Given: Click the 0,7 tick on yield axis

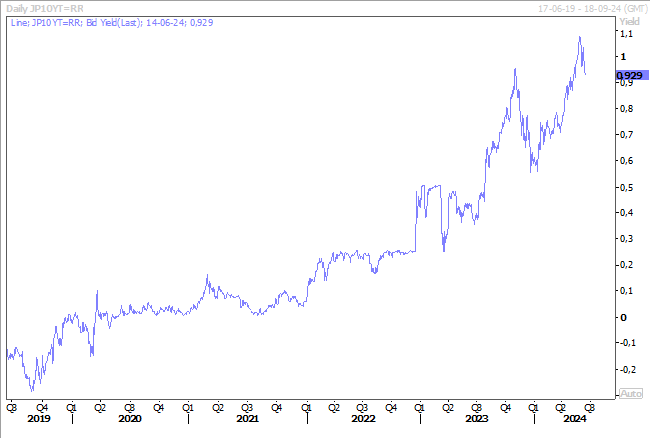Looking at the screenshot, I should click(x=626, y=134).
